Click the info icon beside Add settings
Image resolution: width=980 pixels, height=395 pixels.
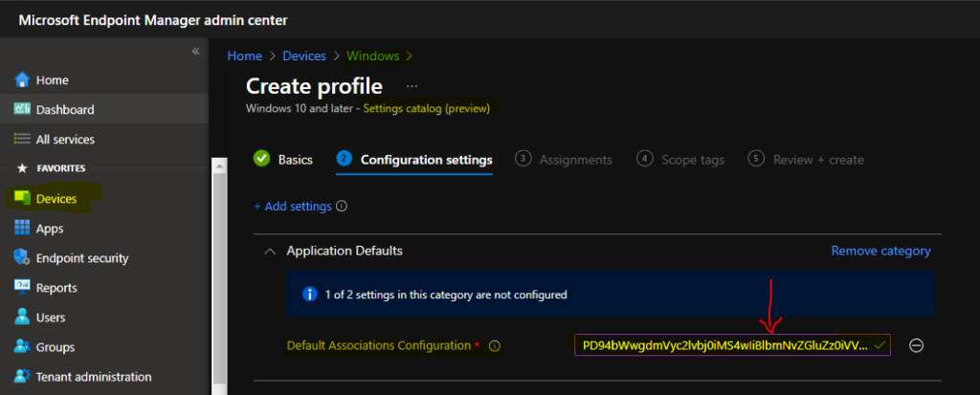tap(342, 207)
